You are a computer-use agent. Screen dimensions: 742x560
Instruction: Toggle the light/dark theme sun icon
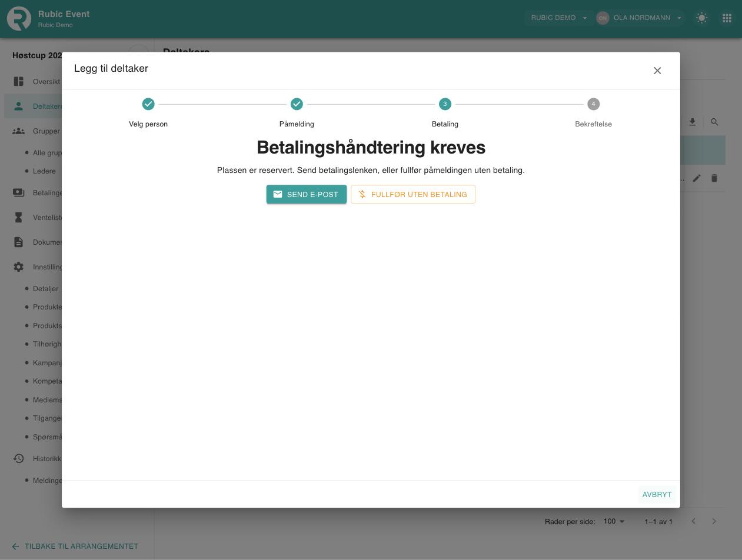(x=701, y=18)
